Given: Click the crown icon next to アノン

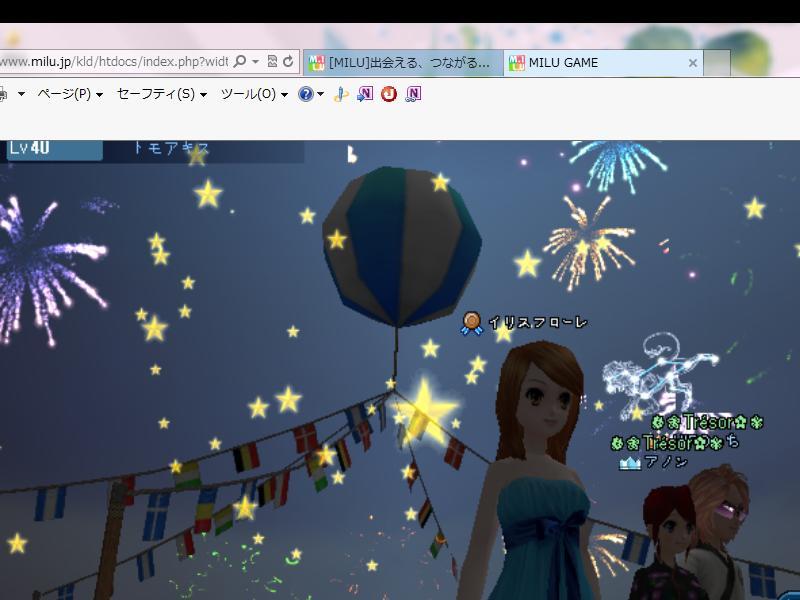Looking at the screenshot, I should 629,463.
